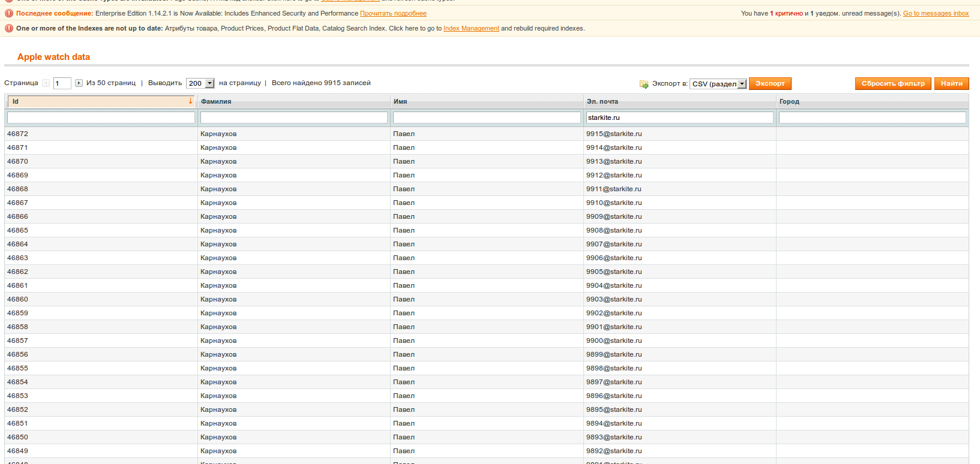The height and width of the screenshot is (464, 980).
Task: Click the export icon beside Экспорт в
Action: tap(644, 84)
